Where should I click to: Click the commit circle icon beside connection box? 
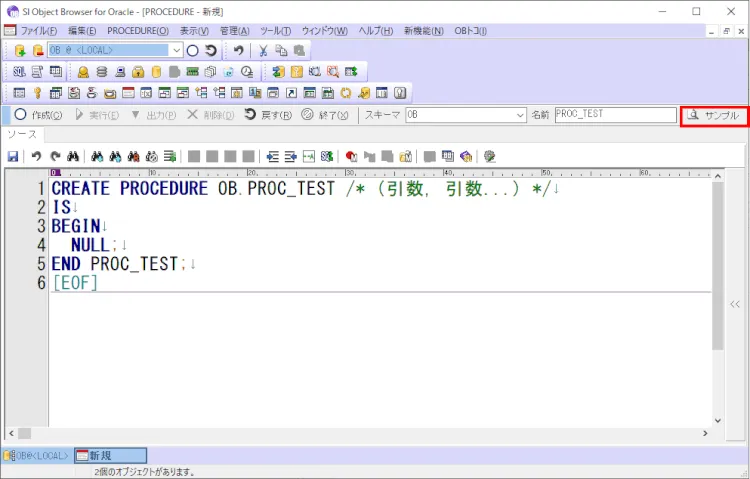[x=193, y=50]
